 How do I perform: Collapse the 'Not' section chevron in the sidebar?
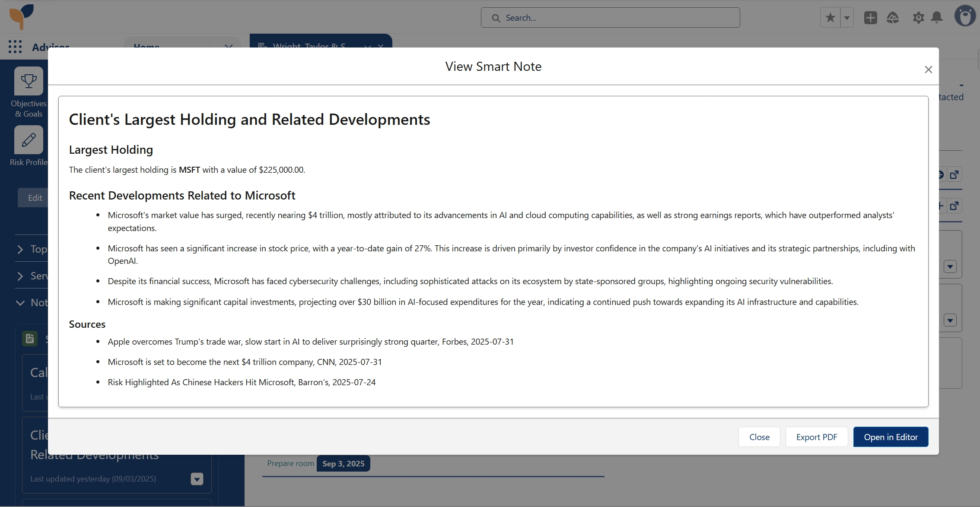click(20, 303)
